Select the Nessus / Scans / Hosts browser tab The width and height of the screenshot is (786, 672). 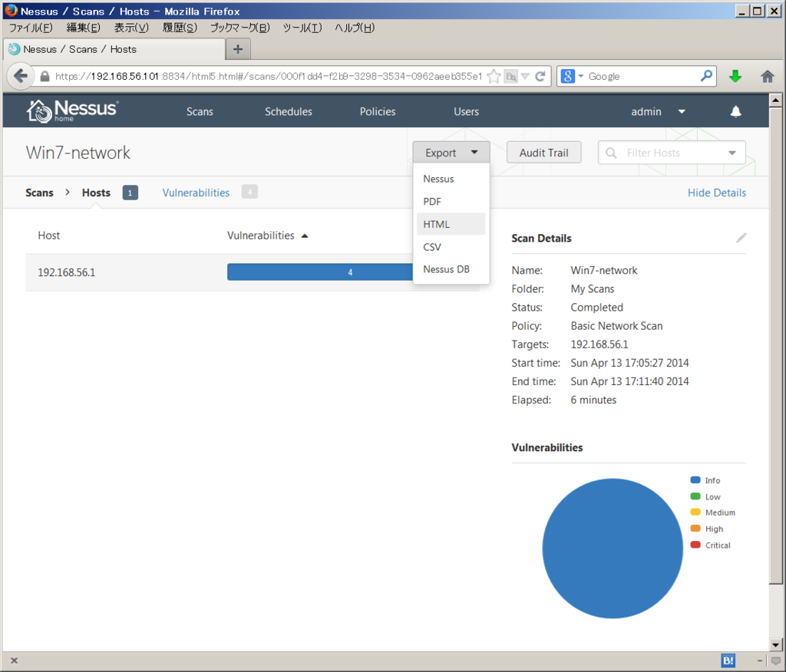[x=114, y=49]
